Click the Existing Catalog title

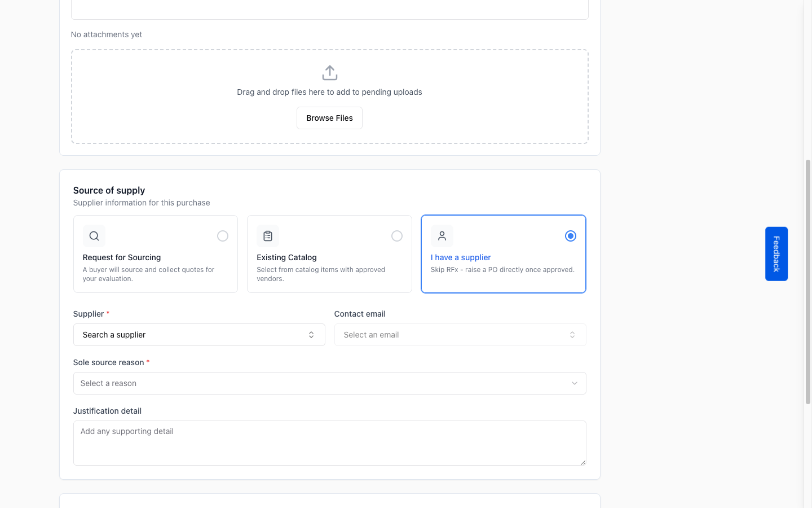[x=286, y=257]
